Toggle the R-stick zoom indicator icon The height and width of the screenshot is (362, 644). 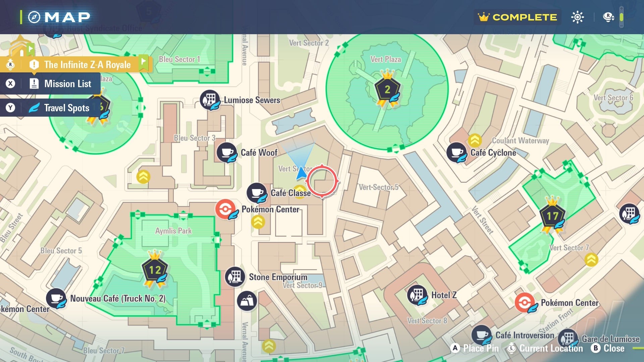(x=608, y=17)
